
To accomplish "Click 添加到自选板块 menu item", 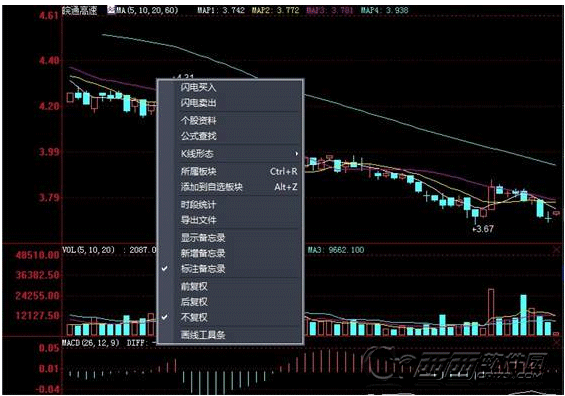I will (x=230, y=187).
